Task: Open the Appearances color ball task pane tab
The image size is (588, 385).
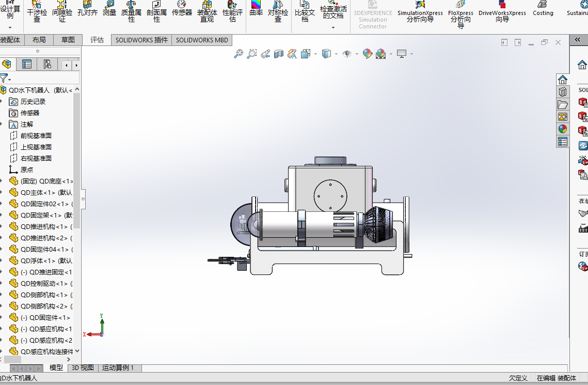Action: click(x=562, y=129)
